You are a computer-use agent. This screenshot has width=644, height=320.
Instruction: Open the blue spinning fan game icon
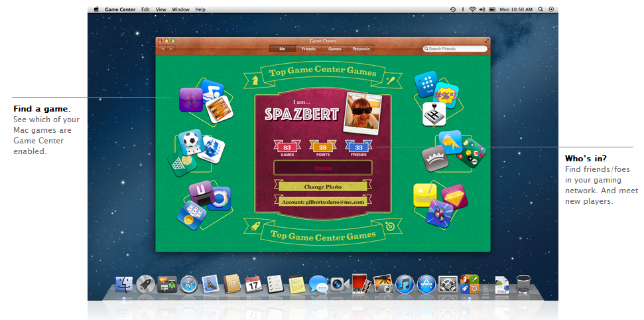(440, 214)
